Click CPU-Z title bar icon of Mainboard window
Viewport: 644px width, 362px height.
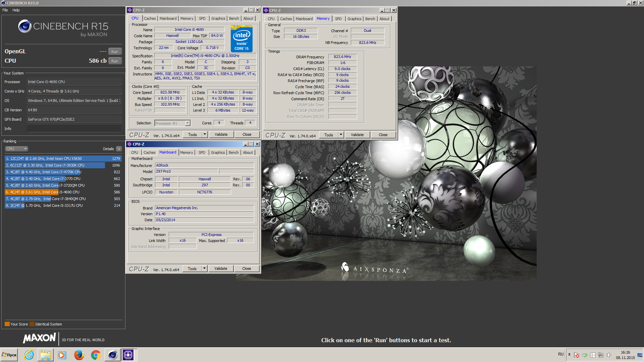[x=129, y=144]
